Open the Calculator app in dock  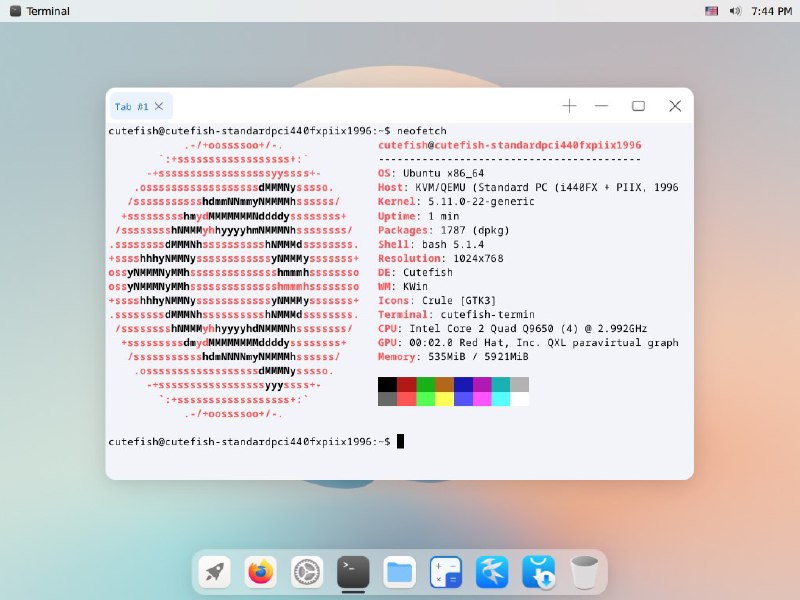tap(445, 572)
